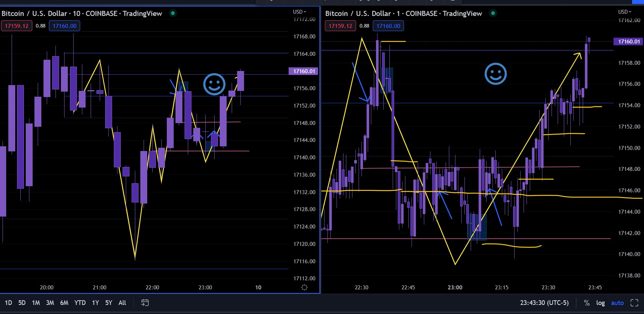Click 17132.00 price level on left chart axis
644x314 pixels.
(x=304, y=192)
